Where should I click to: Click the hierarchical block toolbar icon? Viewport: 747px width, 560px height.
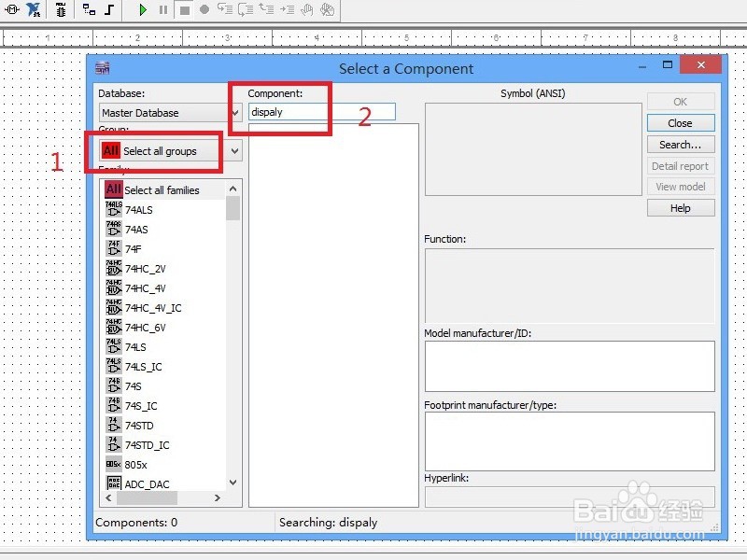pos(89,9)
